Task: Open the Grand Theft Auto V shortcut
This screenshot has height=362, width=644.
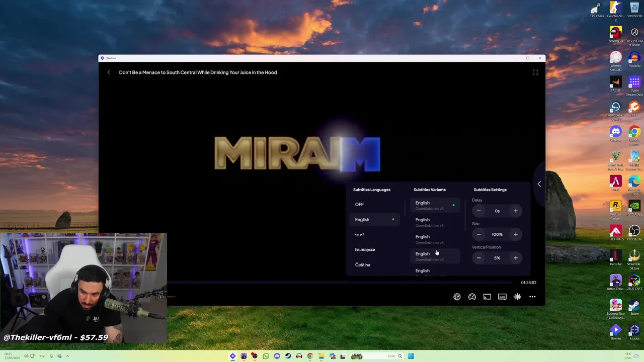Action: coord(616,159)
